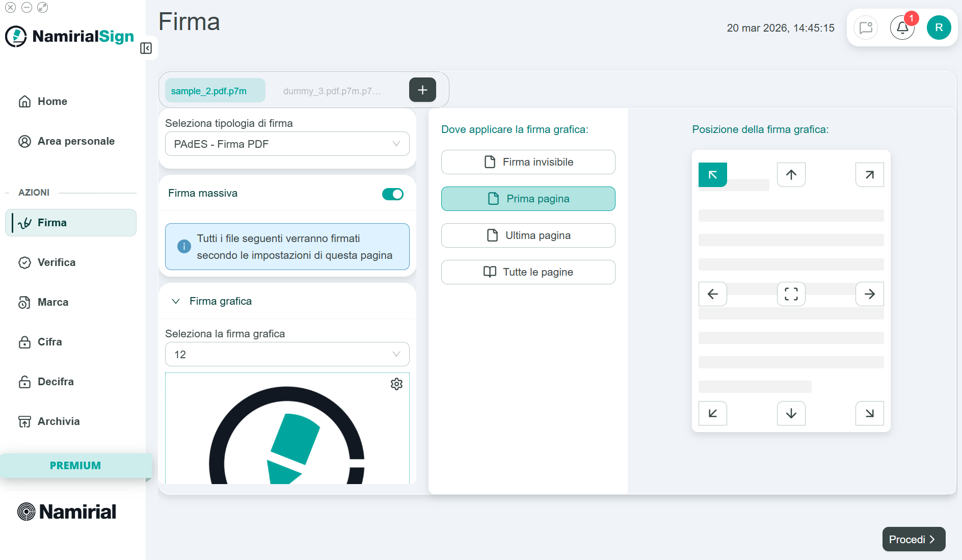Add a new file with plus button
Screen dimensions: 962x560
[x=422, y=90]
